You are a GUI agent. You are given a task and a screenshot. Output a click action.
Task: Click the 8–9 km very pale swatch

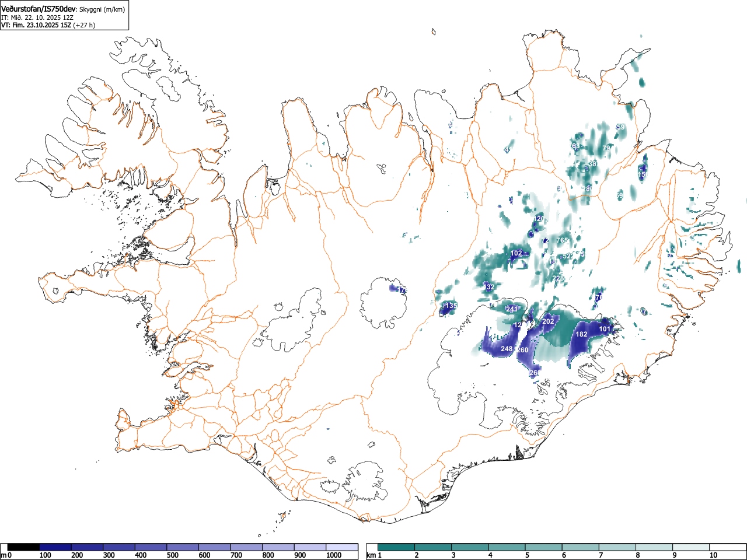[x=654, y=547]
